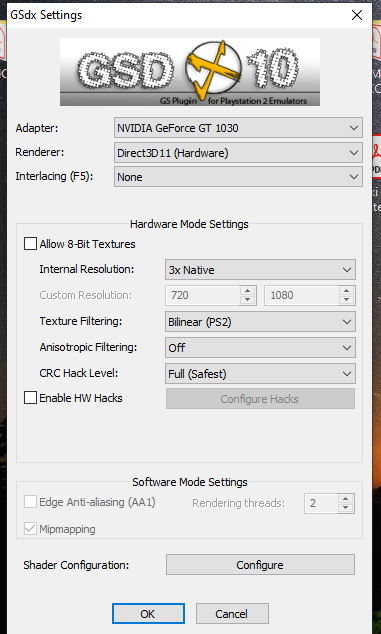
Task: Click the Configure Hacks button
Action: coord(260,399)
